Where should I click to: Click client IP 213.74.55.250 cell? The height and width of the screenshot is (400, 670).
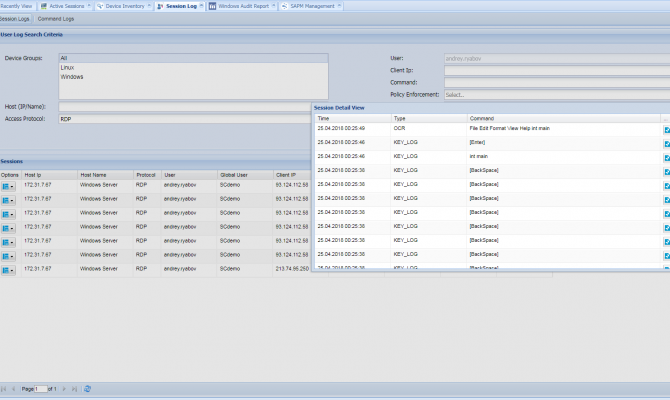[292, 269]
